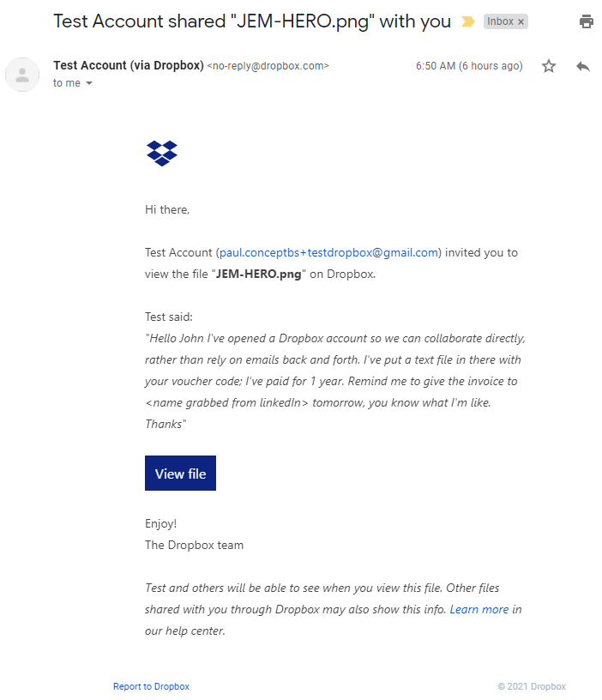Click the blue Dropbox logo
This screenshot has width=602, height=700.
tap(162, 154)
